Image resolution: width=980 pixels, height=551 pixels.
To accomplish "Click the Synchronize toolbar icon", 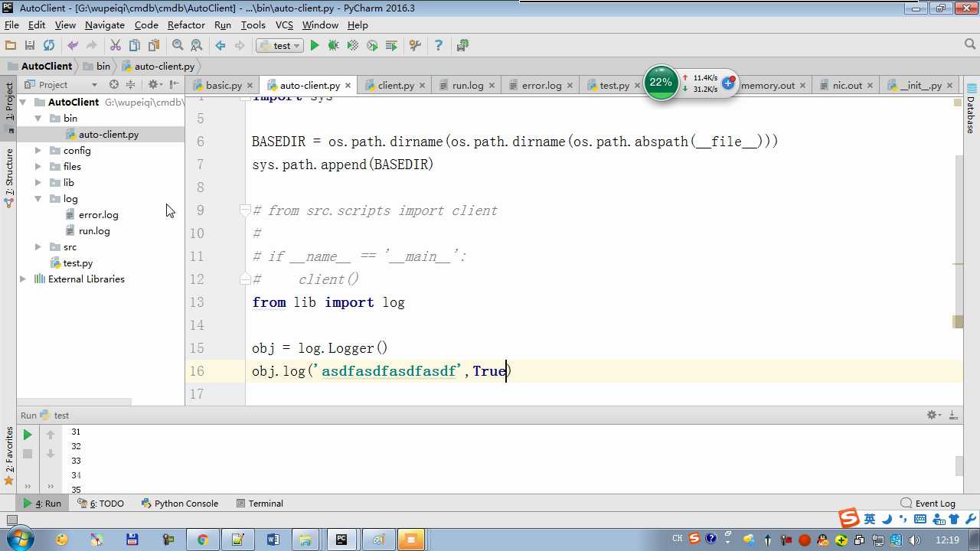I will pos(49,46).
